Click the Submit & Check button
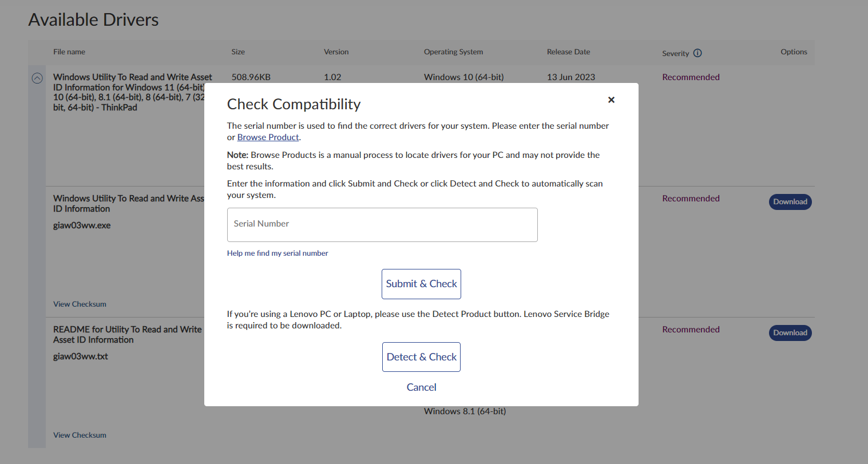Viewport: 868px width, 464px height. point(421,284)
